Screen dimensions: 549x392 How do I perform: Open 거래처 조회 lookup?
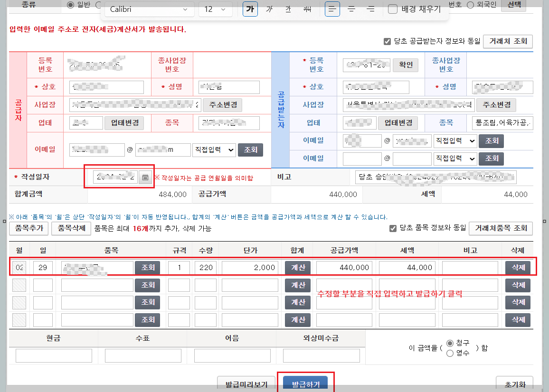click(x=508, y=41)
